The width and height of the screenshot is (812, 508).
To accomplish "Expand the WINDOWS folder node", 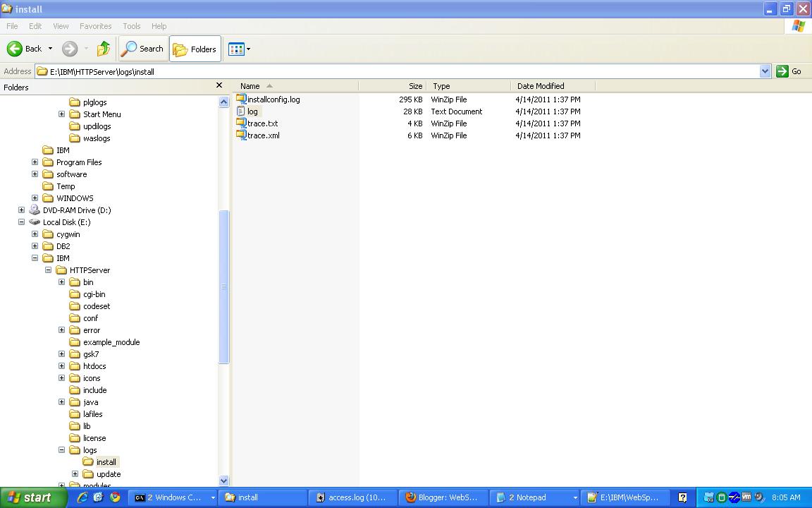I will [x=35, y=198].
